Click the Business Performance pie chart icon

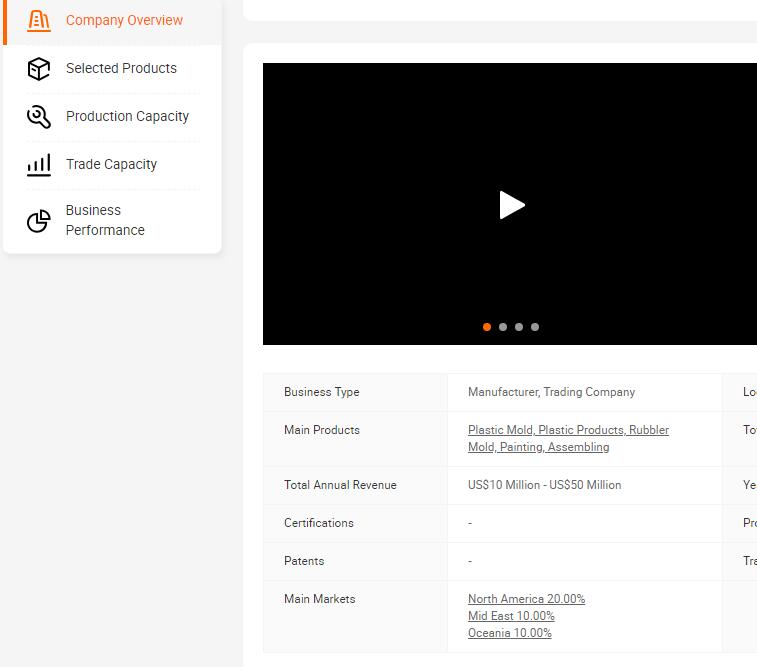click(x=39, y=221)
